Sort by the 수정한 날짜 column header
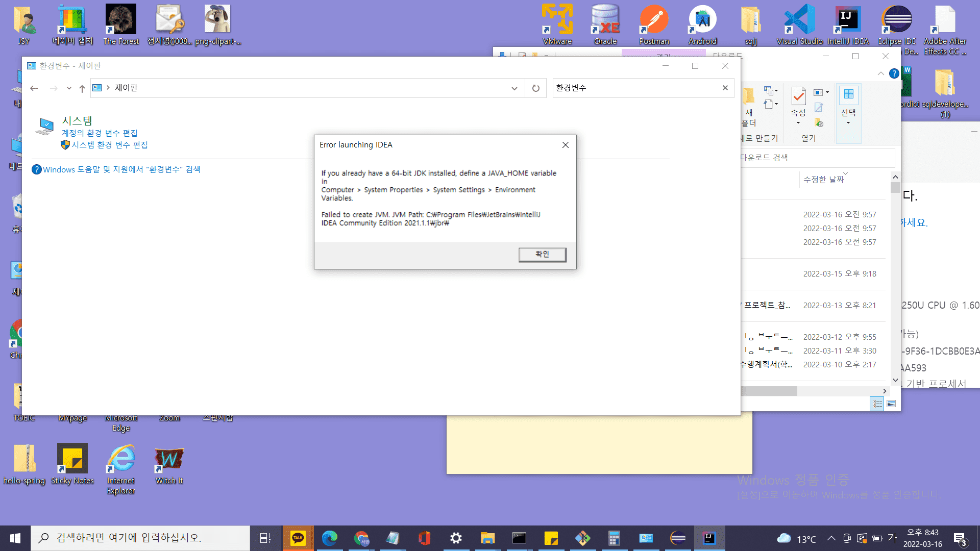980x551 pixels. point(823,180)
